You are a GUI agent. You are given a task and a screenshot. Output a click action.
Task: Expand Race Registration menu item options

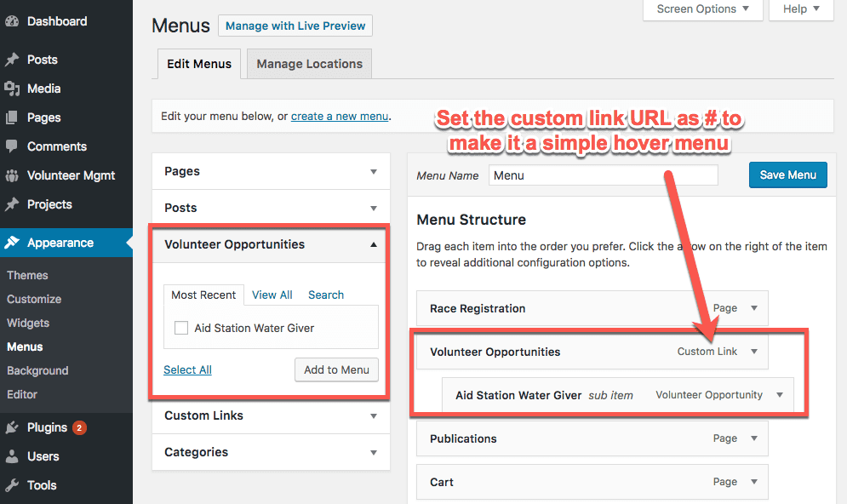[x=753, y=308]
